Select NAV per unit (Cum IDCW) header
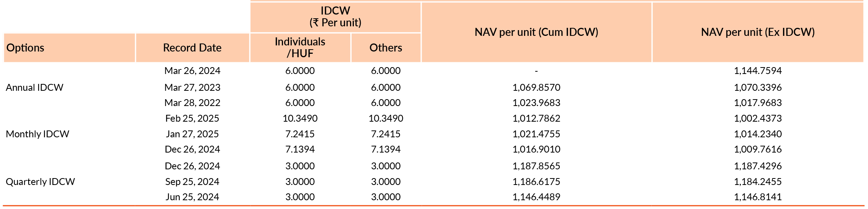Image resolution: width=868 pixels, height=209 pixels. (x=536, y=32)
